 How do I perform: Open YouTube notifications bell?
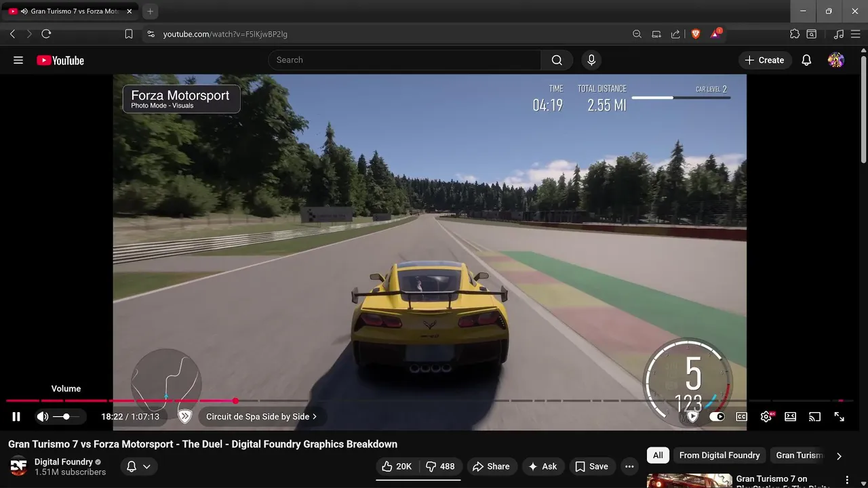[806, 60]
